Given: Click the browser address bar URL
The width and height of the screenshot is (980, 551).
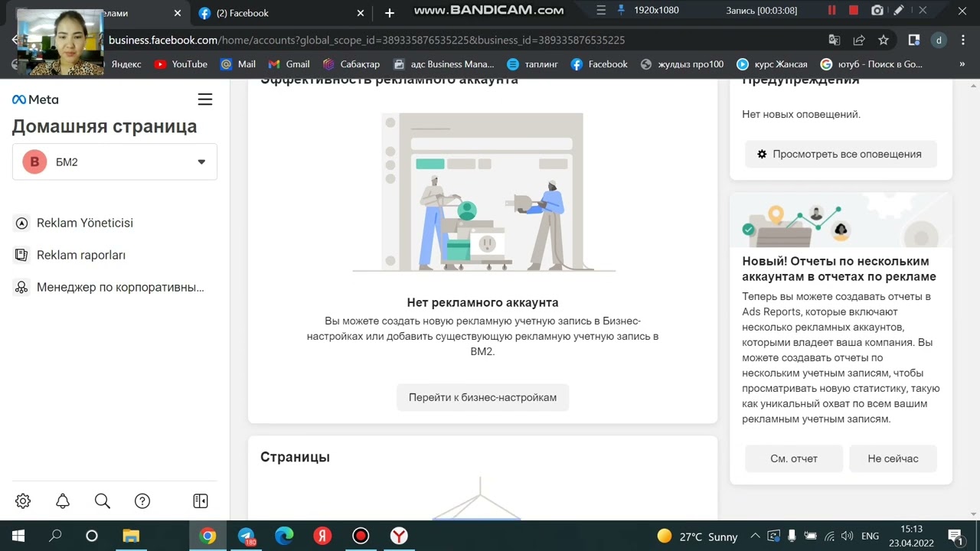Looking at the screenshot, I should tap(367, 40).
